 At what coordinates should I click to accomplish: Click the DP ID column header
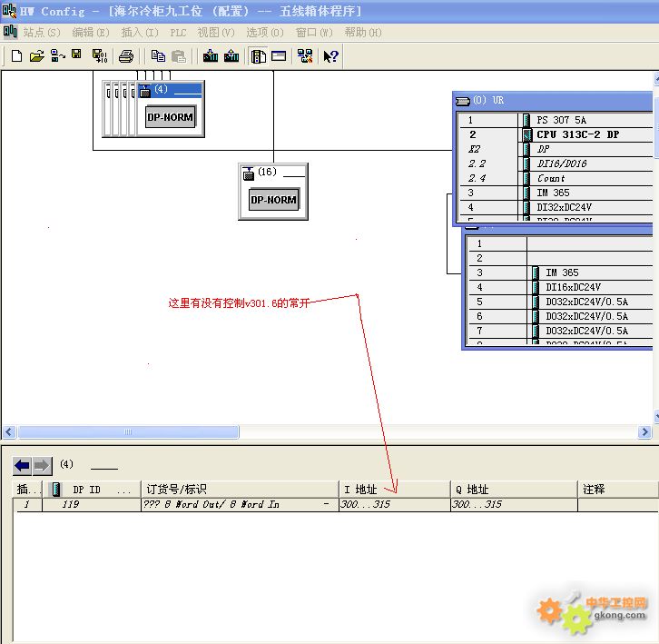pyautogui.click(x=92, y=490)
